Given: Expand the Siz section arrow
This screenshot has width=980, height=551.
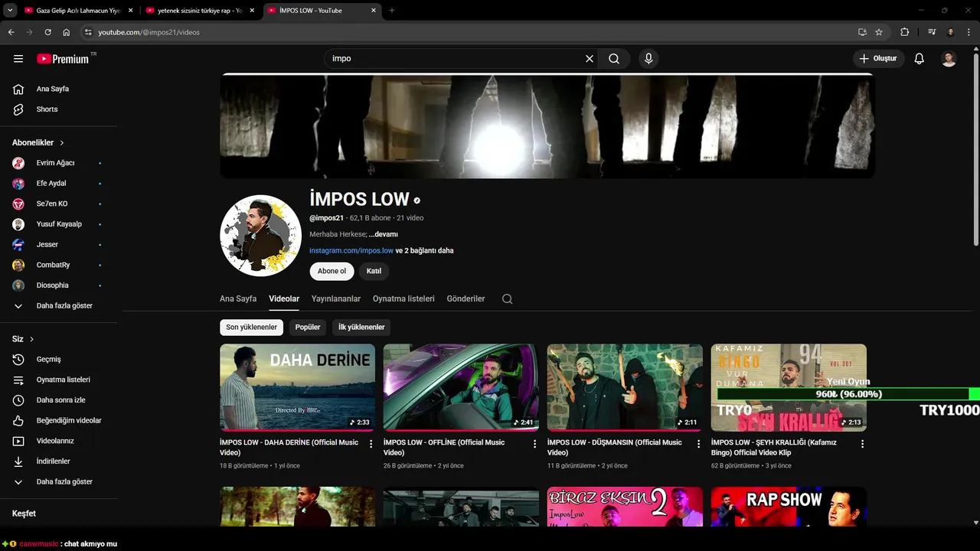Looking at the screenshot, I should tap(31, 339).
